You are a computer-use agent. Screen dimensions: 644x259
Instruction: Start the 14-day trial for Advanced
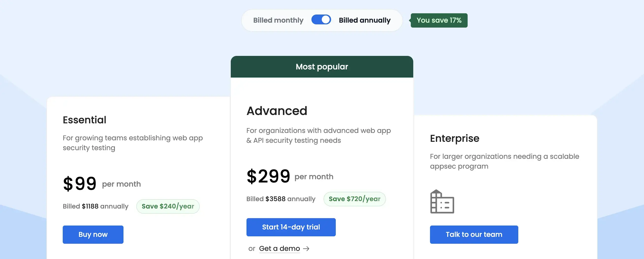[291, 227]
